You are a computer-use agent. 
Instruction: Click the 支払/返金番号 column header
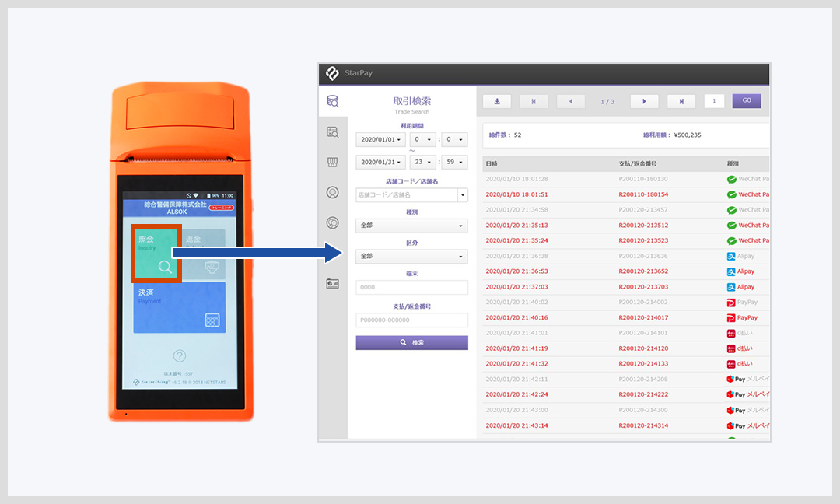[x=638, y=163]
